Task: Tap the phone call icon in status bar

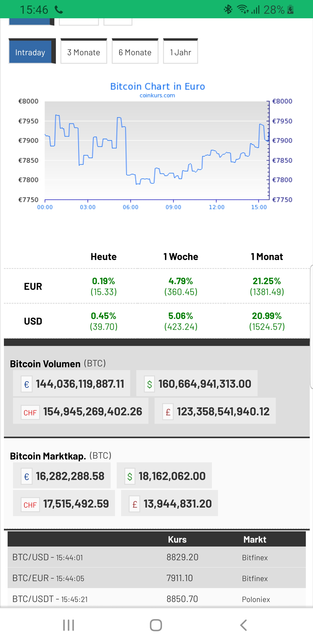Action: [x=59, y=10]
